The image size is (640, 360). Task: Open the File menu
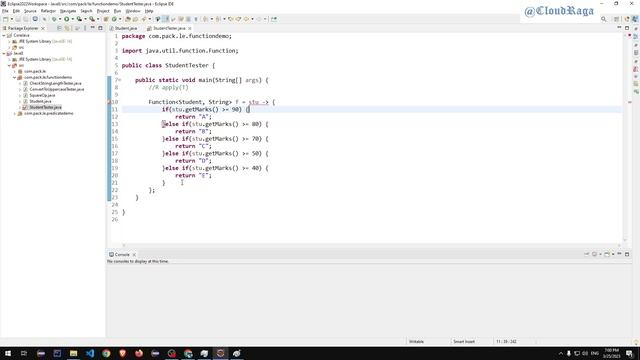pyautogui.click(x=5, y=11)
